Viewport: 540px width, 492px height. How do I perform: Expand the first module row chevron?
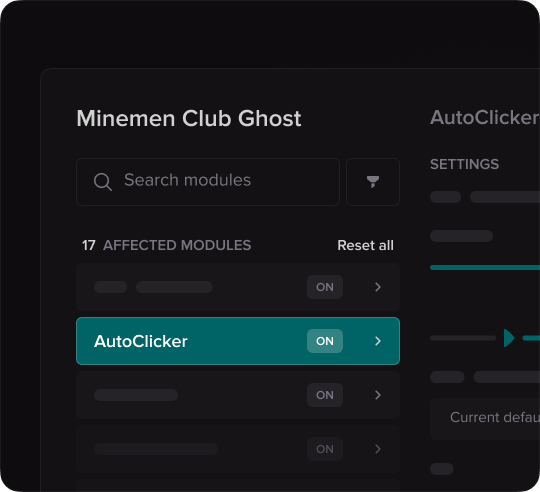click(378, 287)
